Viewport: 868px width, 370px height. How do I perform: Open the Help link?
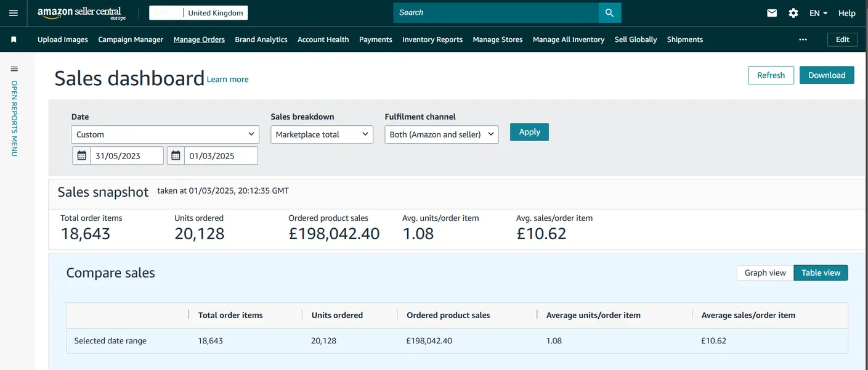point(847,13)
